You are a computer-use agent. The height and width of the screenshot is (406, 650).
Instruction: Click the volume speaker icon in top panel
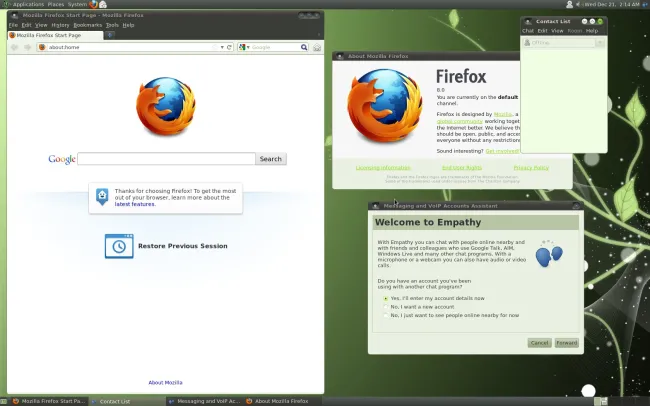coord(578,4)
